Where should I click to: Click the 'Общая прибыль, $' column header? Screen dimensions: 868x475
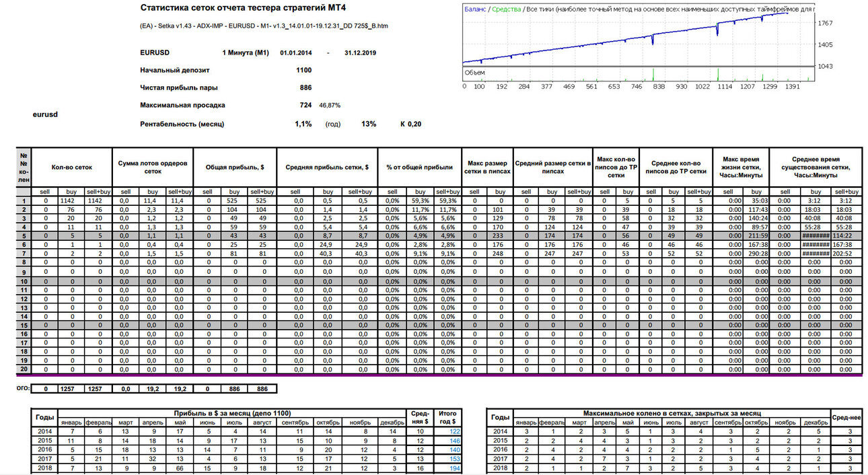click(236, 168)
